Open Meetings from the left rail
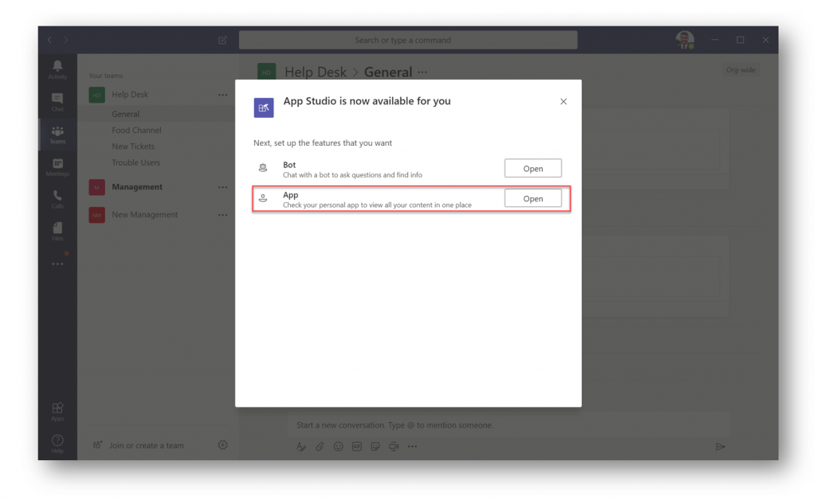 click(x=57, y=167)
